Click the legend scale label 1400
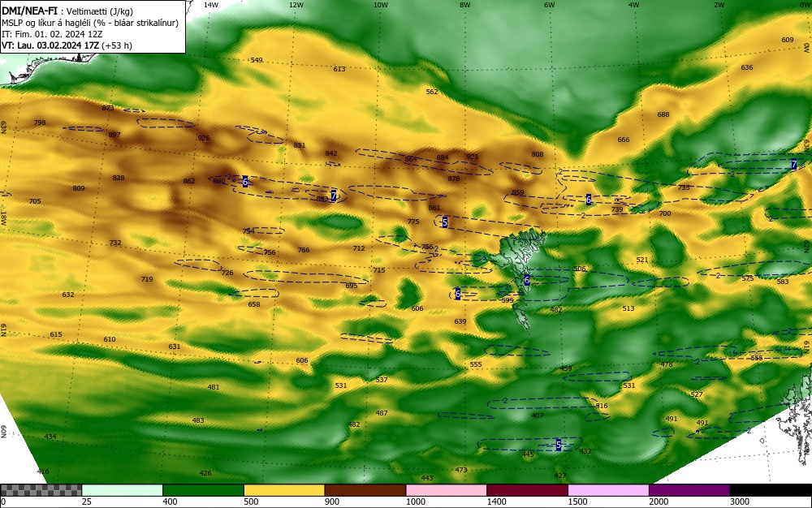 [x=496, y=502]
